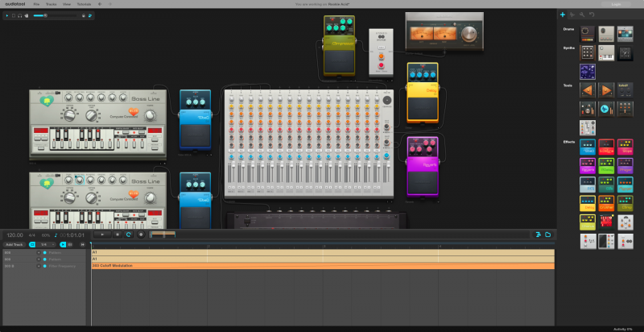Open the 4/4 time signature selector
644x332 pixels.
point(32,234)
